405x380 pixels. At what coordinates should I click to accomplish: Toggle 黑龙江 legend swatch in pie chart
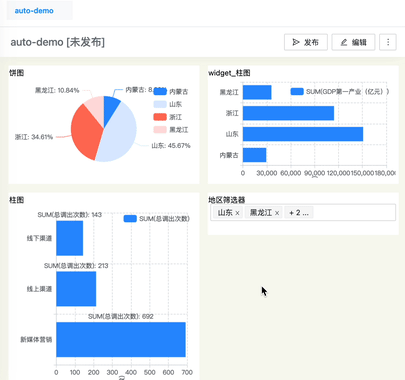(160, 129)
